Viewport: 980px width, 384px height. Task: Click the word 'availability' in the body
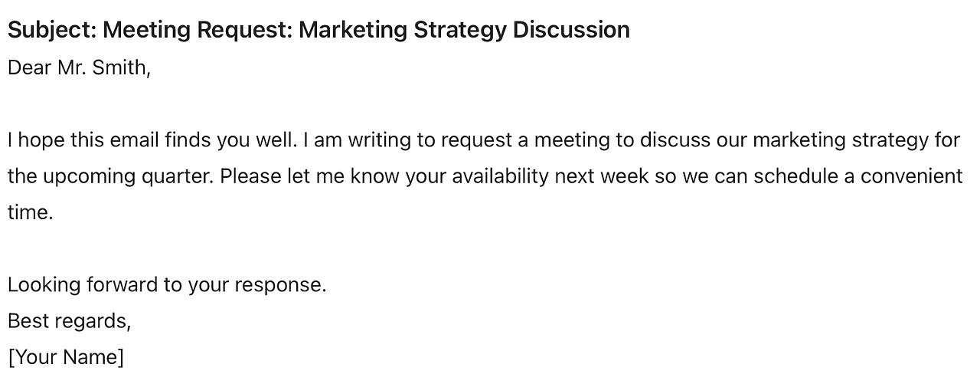click(500, 176)
